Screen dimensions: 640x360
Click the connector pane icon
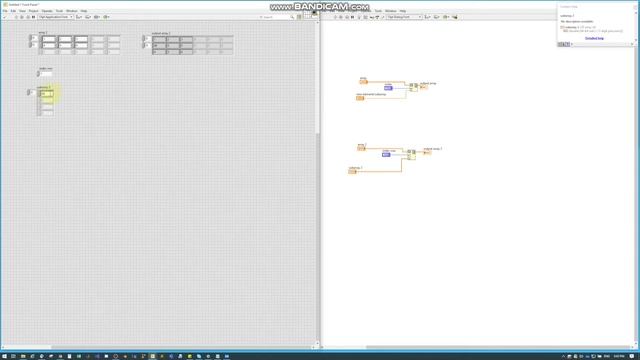coord(307,15)
